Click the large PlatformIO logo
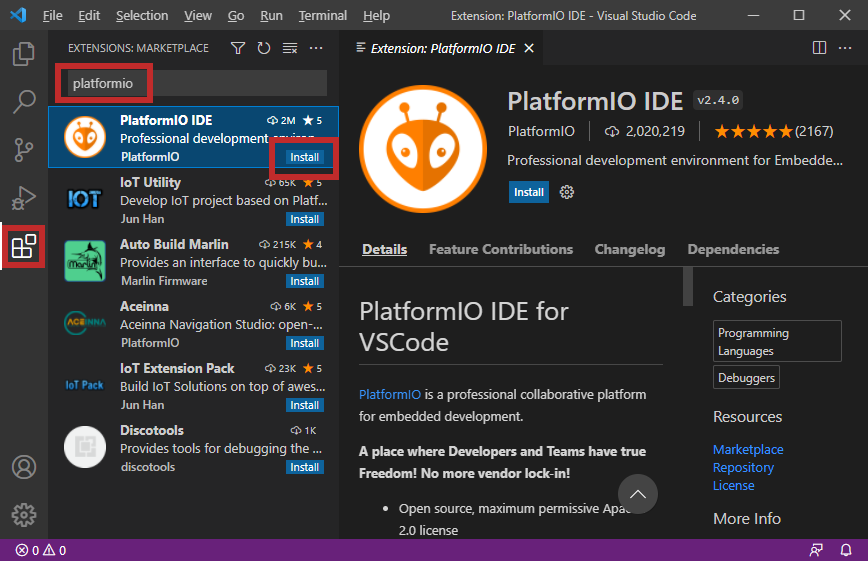868x561 pixels. (423, 149)
